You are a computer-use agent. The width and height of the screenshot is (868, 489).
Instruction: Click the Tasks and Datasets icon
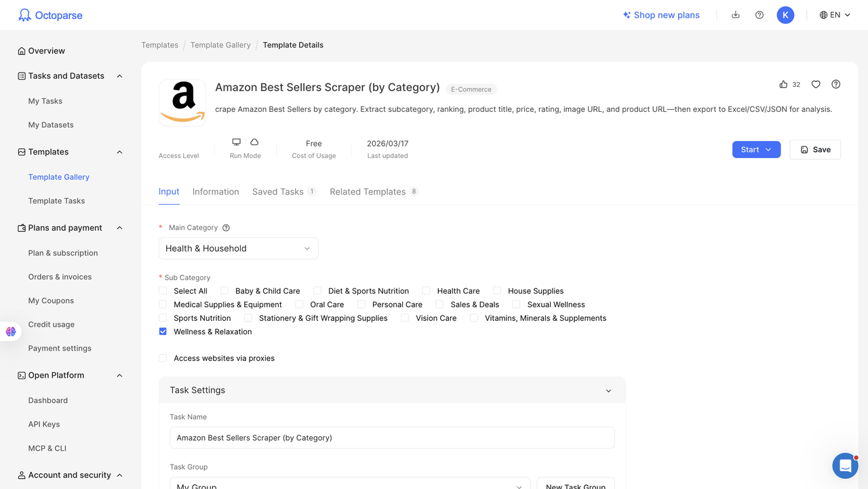coord(22,76)
